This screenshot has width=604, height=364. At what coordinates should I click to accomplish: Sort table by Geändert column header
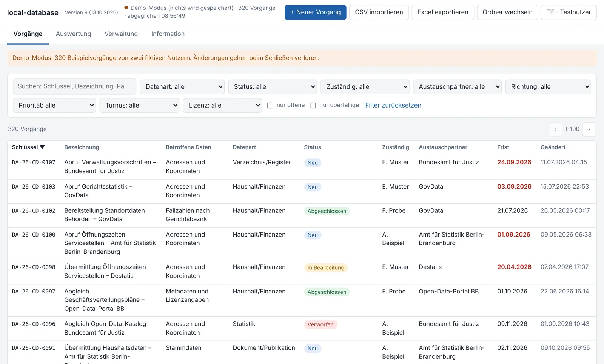[x=553, y=147]
